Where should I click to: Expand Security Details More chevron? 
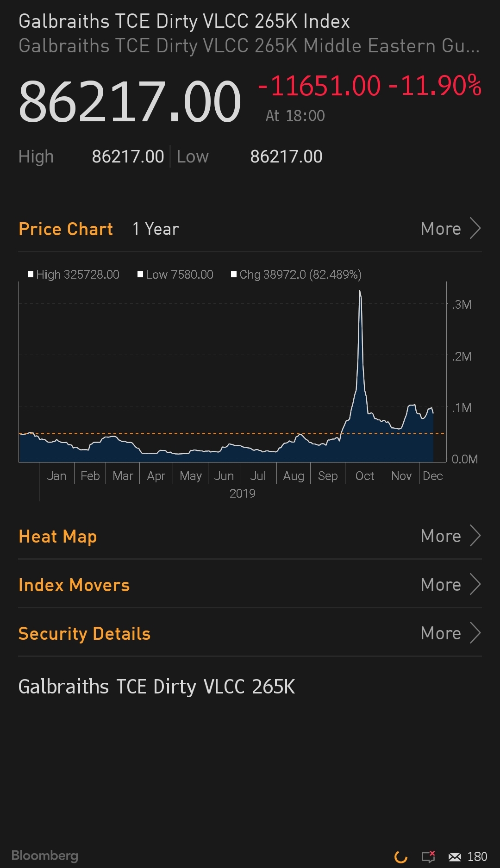[x=475, y=633]
